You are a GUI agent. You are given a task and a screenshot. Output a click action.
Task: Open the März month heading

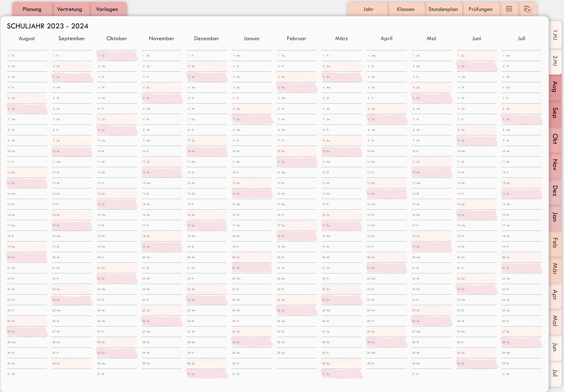[341, 39]
